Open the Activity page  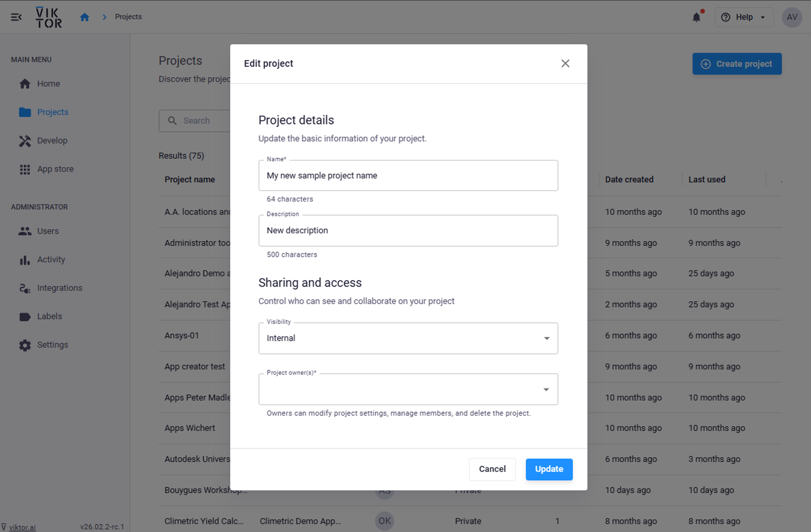(51, 259)
